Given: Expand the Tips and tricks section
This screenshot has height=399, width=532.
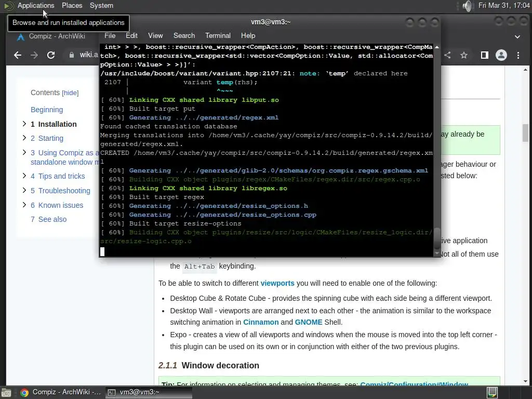Looking at the screenshot, I should (x=24, y=176).
